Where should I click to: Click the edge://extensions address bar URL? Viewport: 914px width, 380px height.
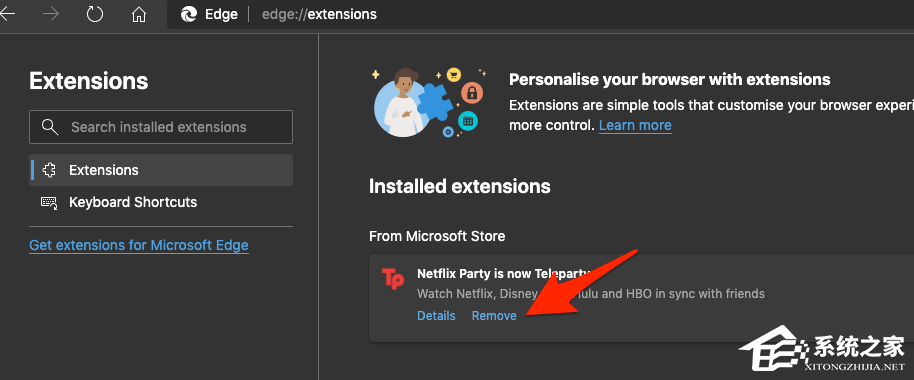(x=319, y=14)
